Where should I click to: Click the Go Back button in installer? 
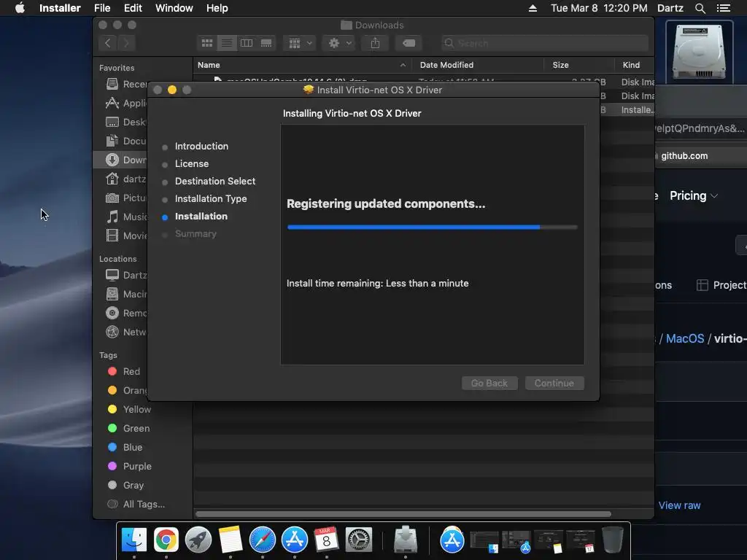489,384
